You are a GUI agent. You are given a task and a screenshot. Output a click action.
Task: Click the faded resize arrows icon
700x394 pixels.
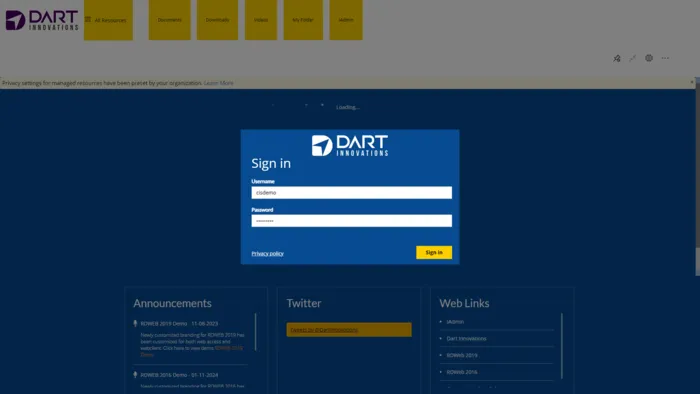pyautogui.click(x=633, y=58)
